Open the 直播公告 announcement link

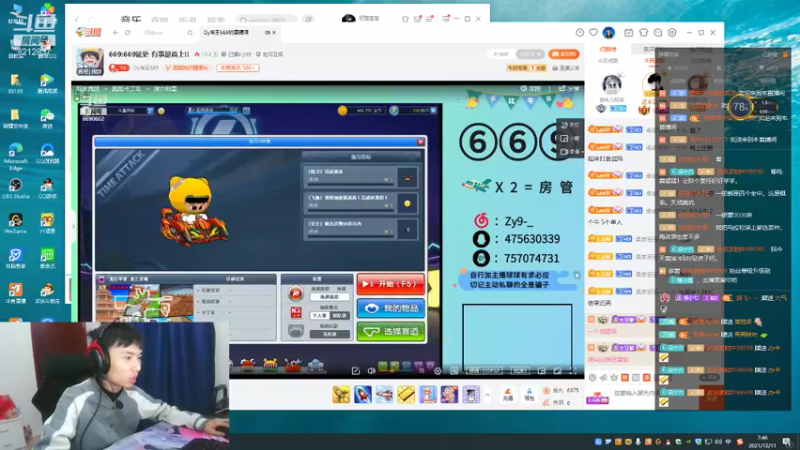point(566,68)
